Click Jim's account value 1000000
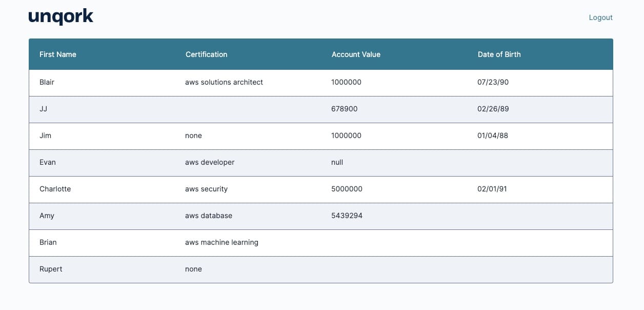 pos(346,135)
